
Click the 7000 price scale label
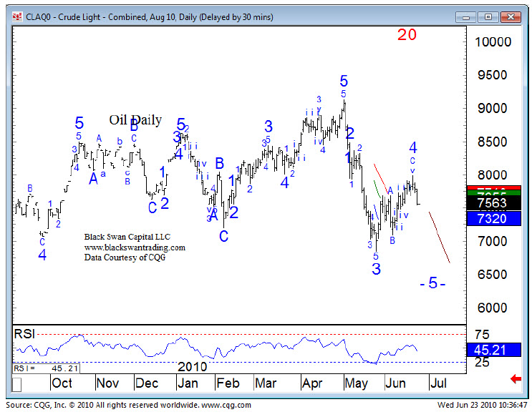pos(493,242)
